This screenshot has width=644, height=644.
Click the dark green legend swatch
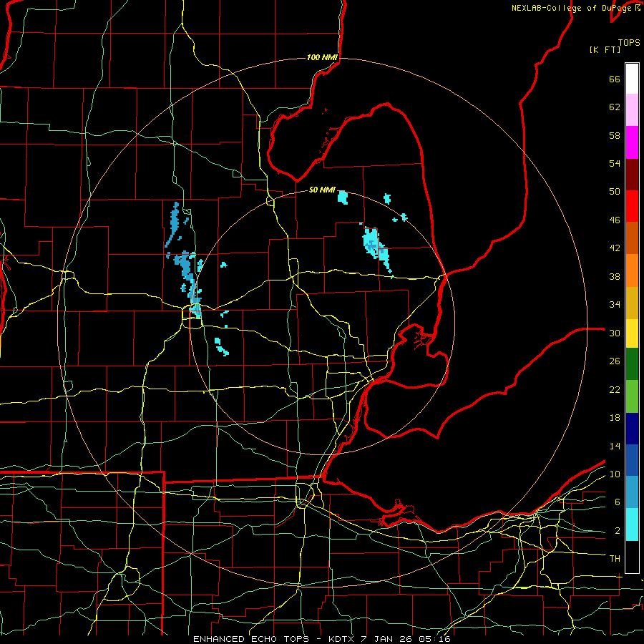click(x=632, y=364)
